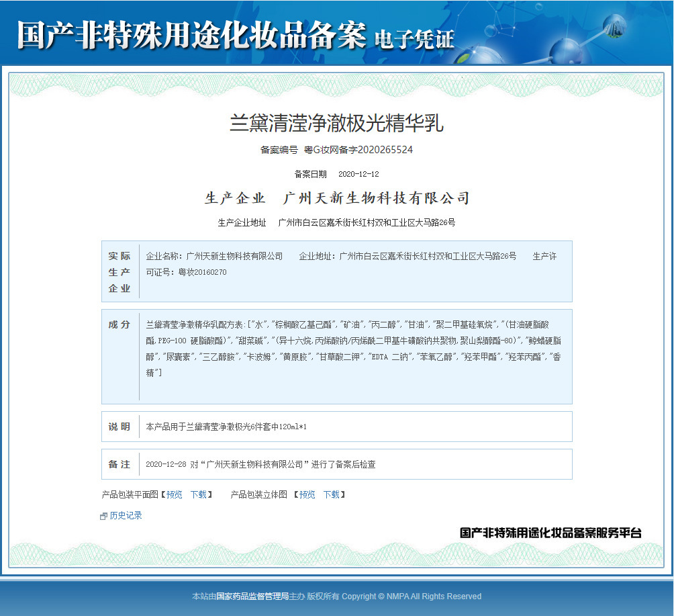Click the ingredient list formula text

click(353, 349)
